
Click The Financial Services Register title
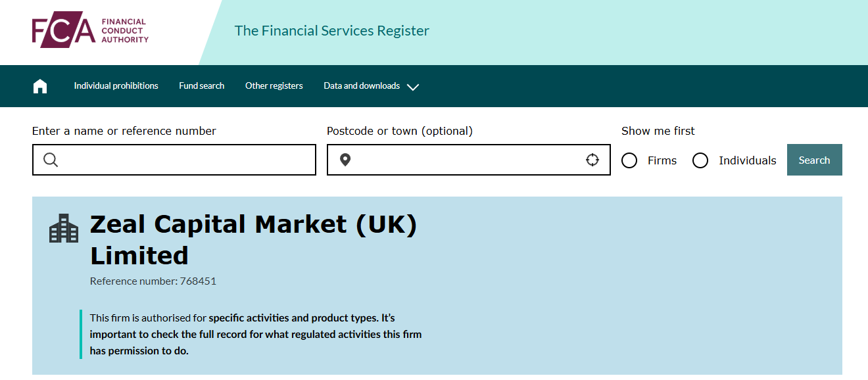coord(331,31)
